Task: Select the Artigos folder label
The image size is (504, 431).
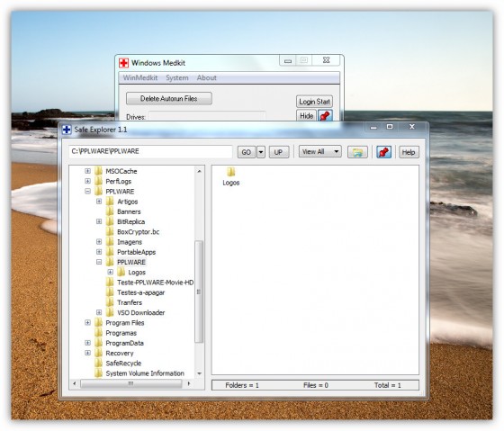Action: click(x=127, y=202)
